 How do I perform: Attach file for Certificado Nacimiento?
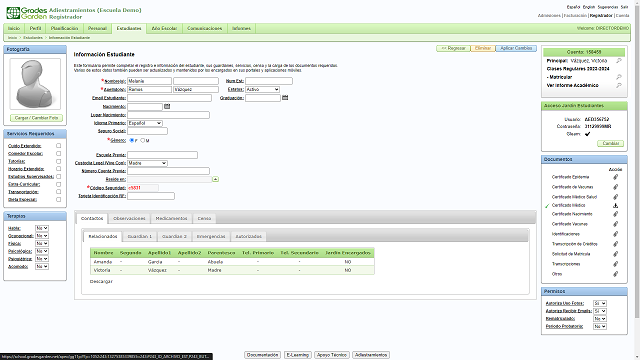pos(615,214)
